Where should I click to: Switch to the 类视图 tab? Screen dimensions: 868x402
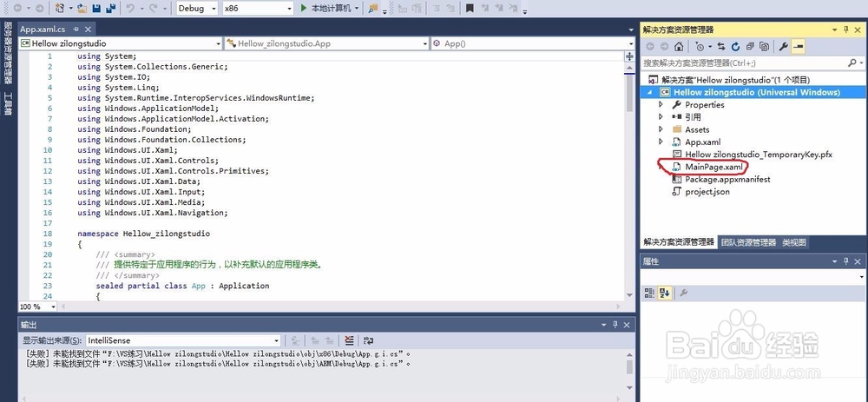[794, 242]
